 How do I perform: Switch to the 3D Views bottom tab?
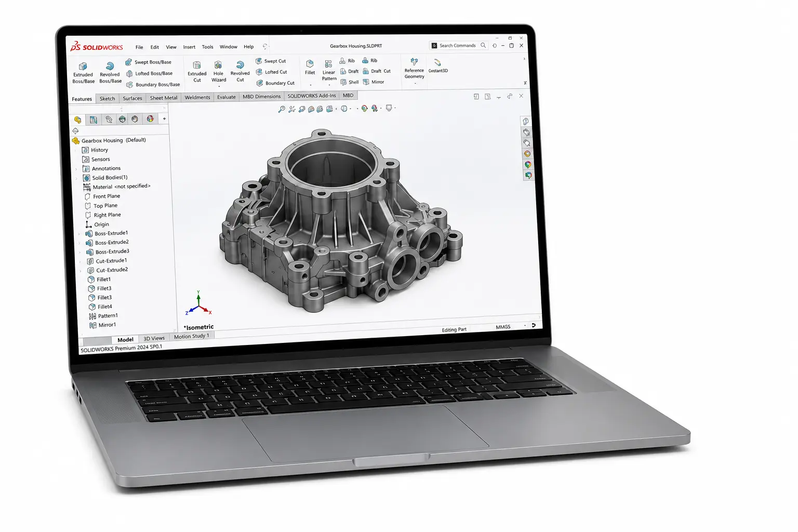click(x=154, y=338)
